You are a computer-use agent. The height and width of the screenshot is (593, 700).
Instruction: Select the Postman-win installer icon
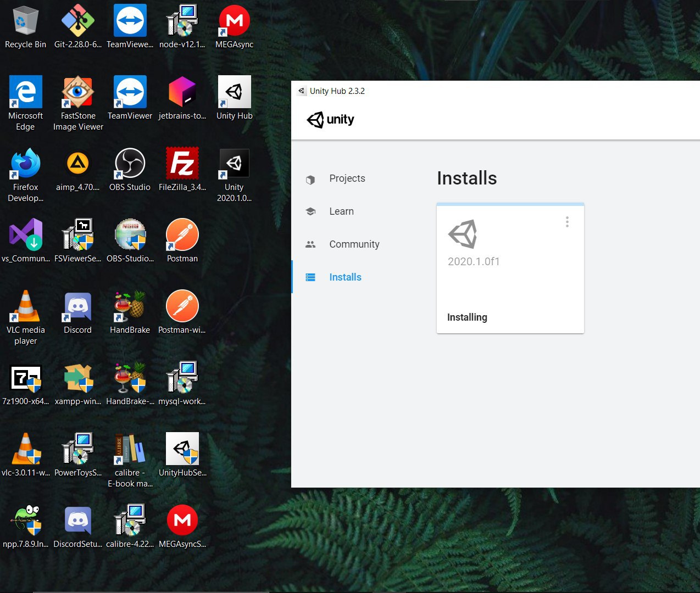pos(182,312)
